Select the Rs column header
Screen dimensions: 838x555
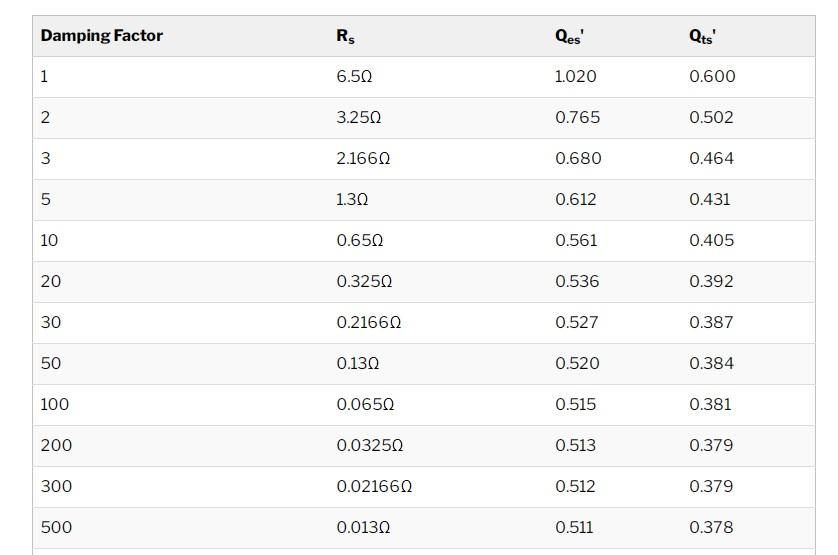tap(345, 36)
